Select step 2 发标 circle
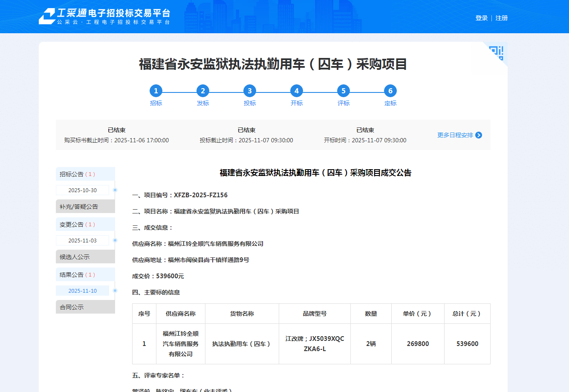Viewport: 569px width, 392px height. point(203,91)
